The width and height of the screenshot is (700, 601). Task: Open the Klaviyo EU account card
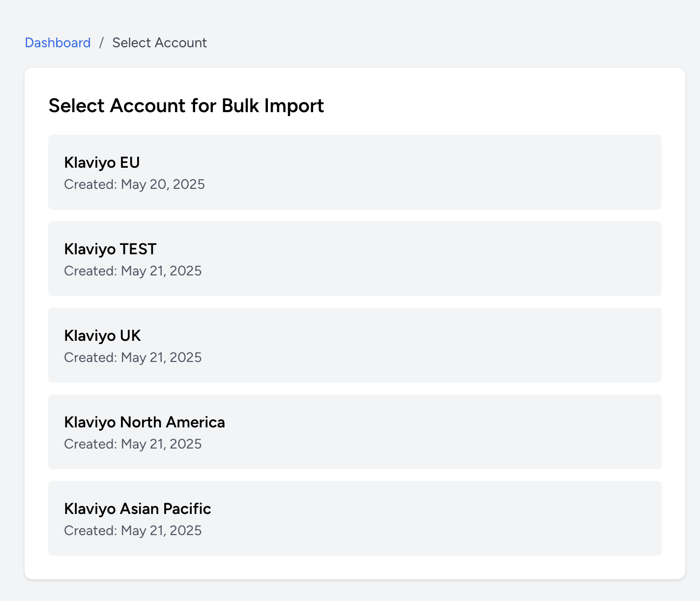click(x=355, y=172)
